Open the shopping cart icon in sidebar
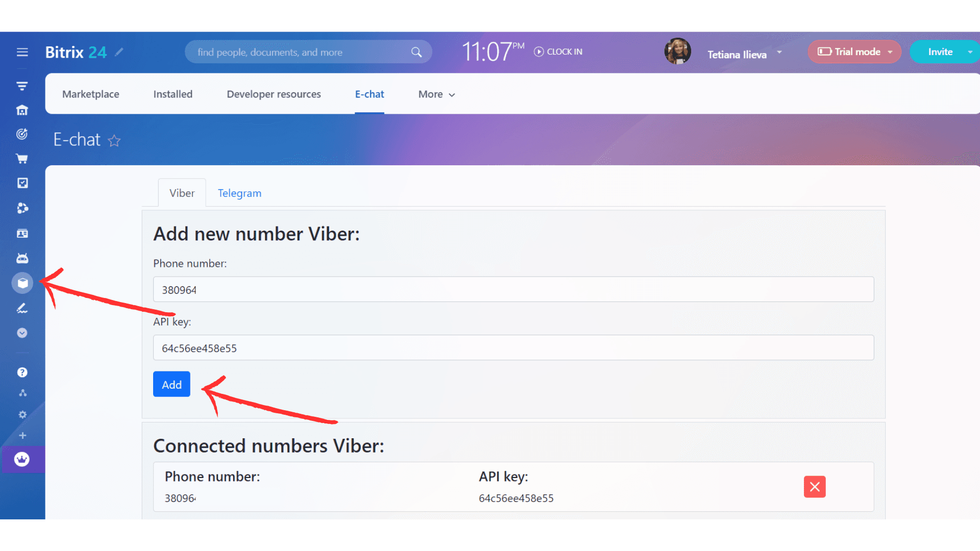The width and height of the screenshot is (980, 551). (x=22, y=159)
